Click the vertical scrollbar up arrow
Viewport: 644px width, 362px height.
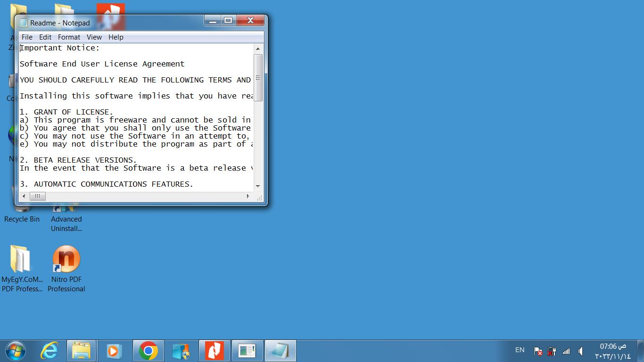[258, 49]
